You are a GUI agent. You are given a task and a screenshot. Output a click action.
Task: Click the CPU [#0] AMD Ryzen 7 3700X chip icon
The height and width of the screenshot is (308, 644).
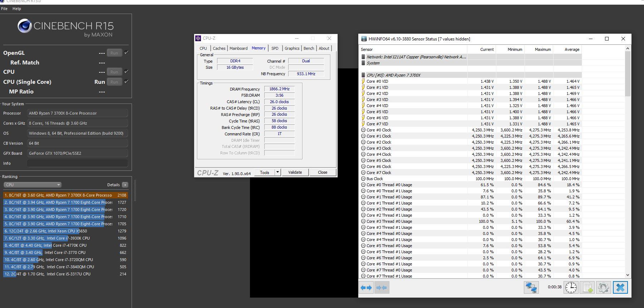pyautogui.click(x=363, y=75)
